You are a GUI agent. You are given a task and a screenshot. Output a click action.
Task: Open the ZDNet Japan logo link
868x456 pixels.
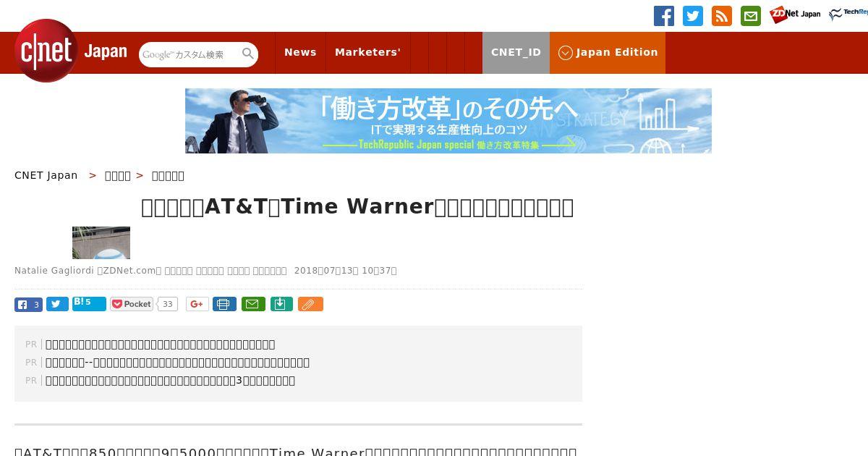coord(795,14)
